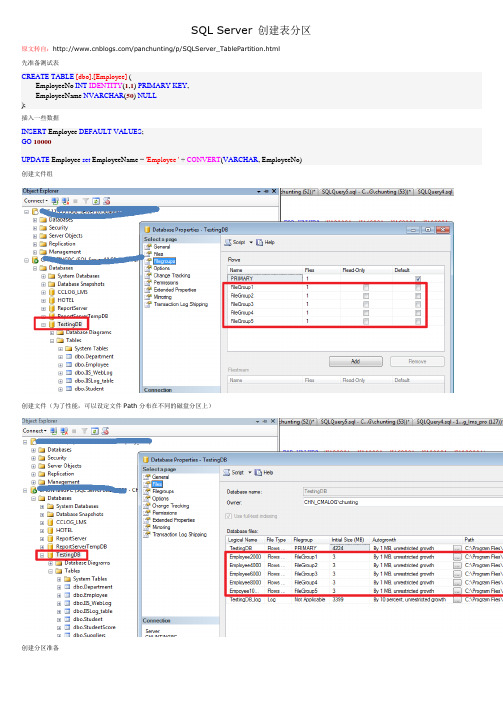Viewport: 503px width, 711px height.
Task: Click dbo.StudentScore table icon in Object Explorer
Action: click(x=68, y=627)
